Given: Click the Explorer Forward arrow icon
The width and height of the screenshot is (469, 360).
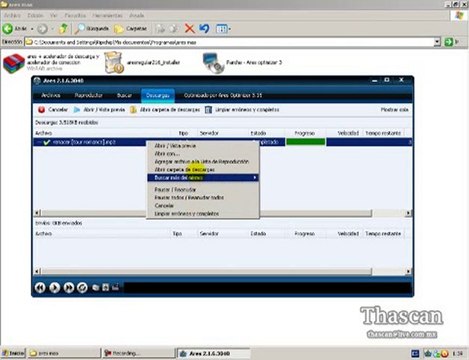Looking at the screenshot, I should click(x=42, y=29).
